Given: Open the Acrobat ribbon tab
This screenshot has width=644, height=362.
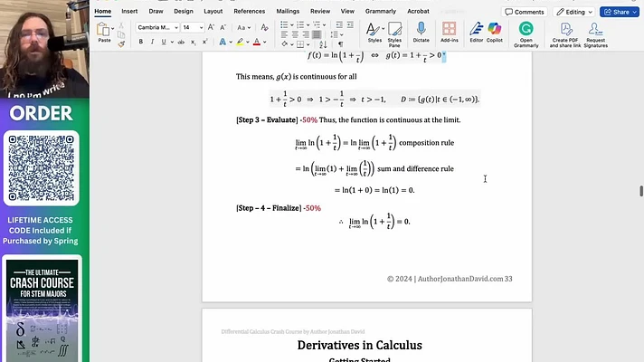Looking at the screenshot, I should 418,12.
